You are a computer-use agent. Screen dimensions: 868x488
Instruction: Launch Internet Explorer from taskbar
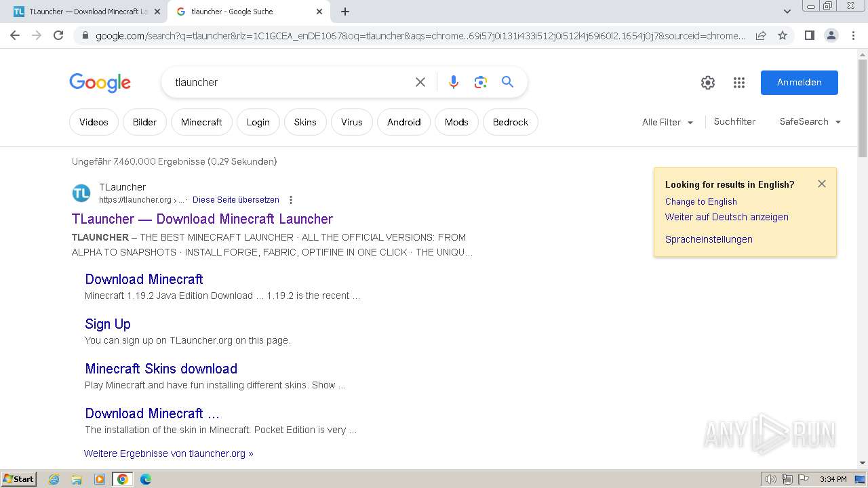coord(54,479)
